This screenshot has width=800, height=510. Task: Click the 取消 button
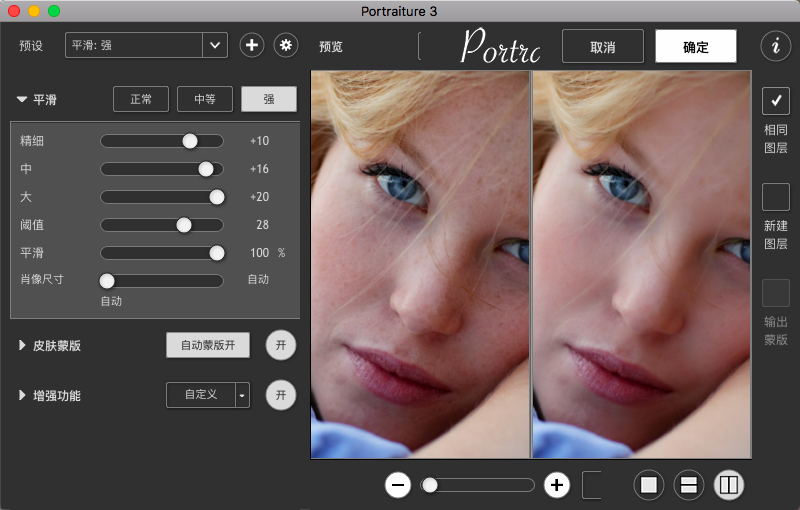pos(602,47)
